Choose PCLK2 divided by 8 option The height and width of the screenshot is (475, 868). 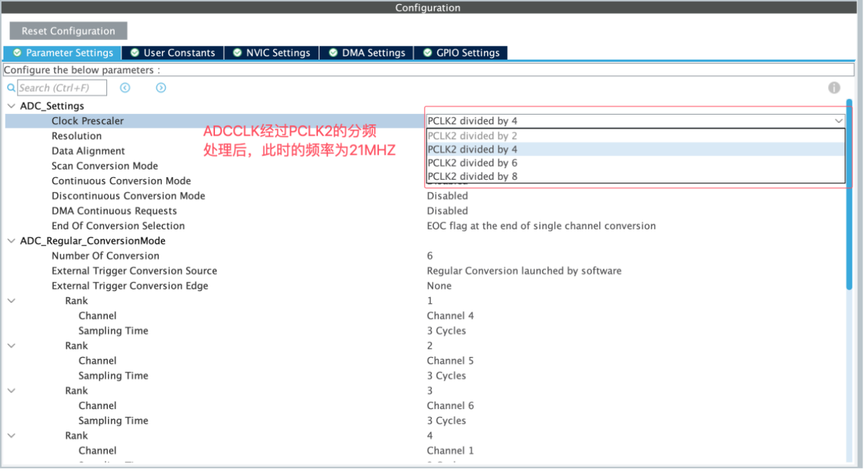coord(472,176)
